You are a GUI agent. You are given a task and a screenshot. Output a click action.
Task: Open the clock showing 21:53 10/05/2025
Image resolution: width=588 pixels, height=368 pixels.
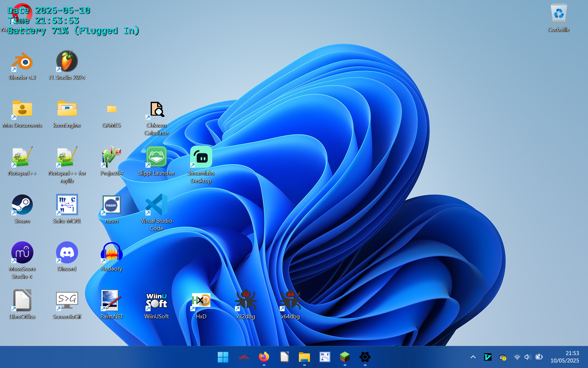[565, 357]
